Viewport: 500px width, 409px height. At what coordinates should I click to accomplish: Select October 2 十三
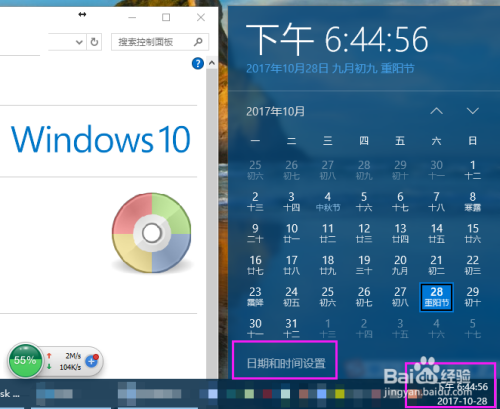click(255, 202)
